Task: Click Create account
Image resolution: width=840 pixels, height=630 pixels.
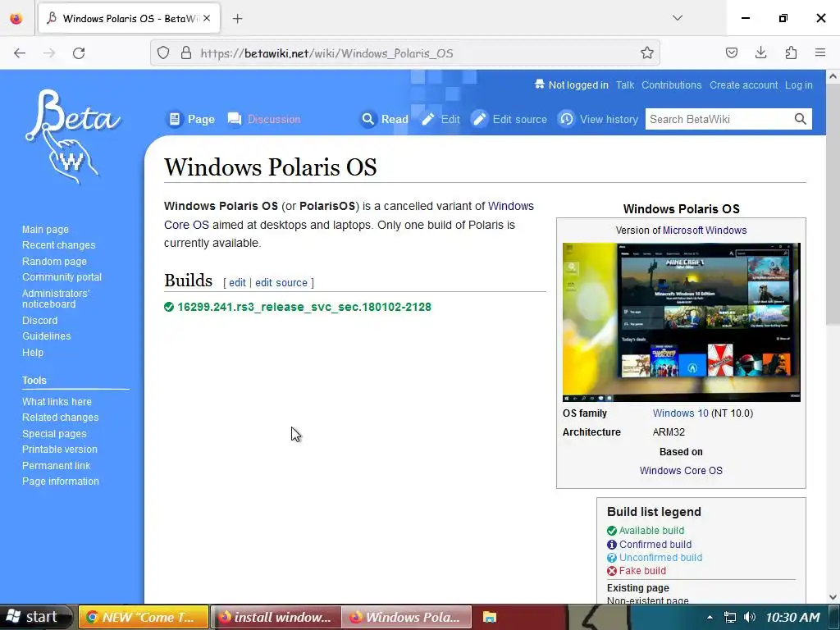Action: [x=743, y=84]
